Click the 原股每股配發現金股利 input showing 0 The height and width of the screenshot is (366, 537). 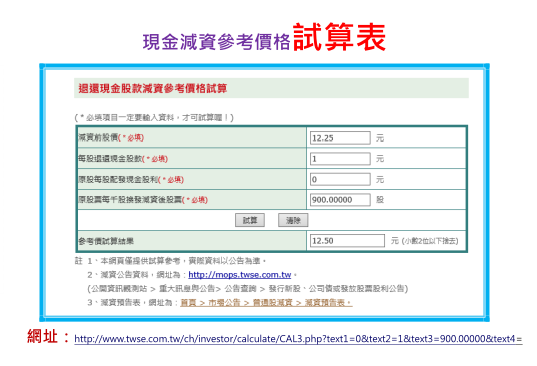[x=340, y=179]
